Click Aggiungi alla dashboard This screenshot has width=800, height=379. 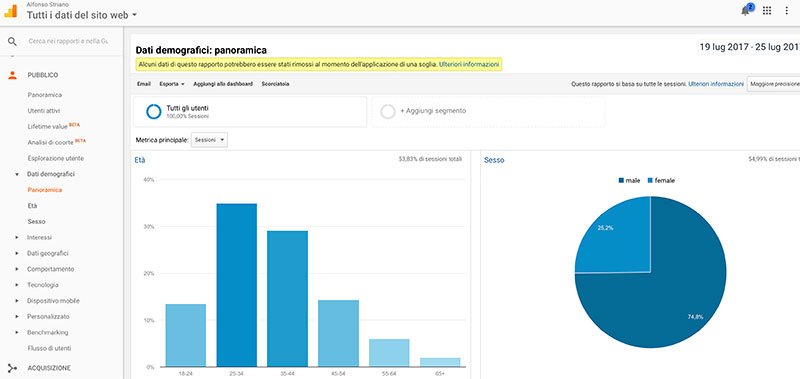(x=223, y=84)
